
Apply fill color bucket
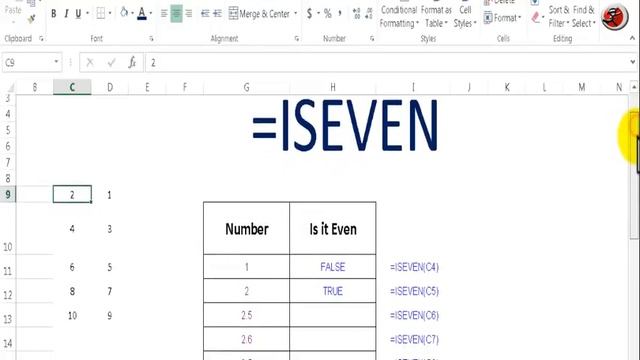pos(124,13)
